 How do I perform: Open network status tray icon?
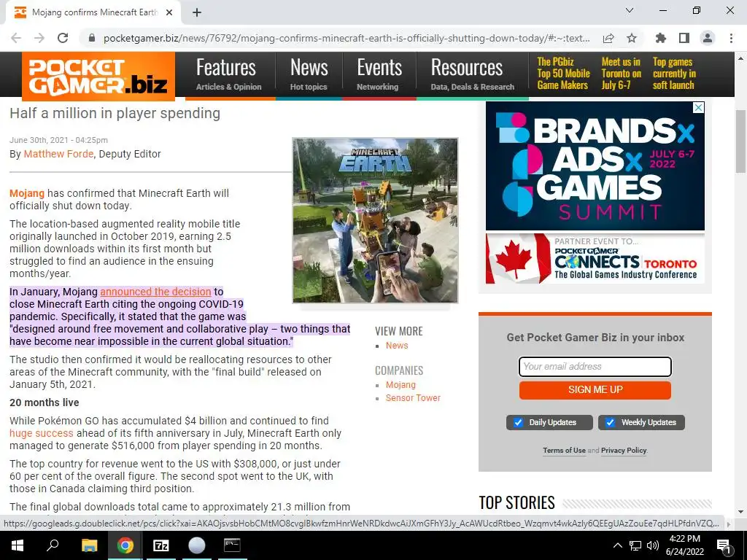click(635, 545)
